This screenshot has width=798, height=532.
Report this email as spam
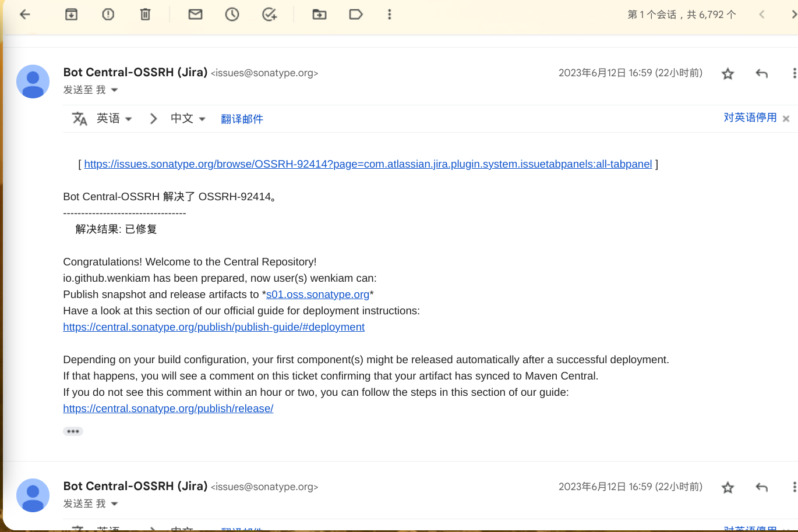click(108, 15)
